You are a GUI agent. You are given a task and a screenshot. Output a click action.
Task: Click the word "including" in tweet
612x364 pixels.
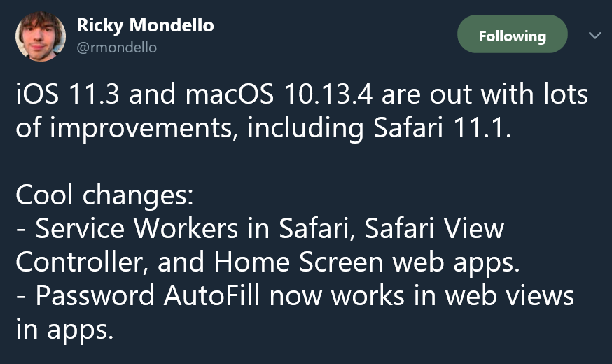[305, 129]
